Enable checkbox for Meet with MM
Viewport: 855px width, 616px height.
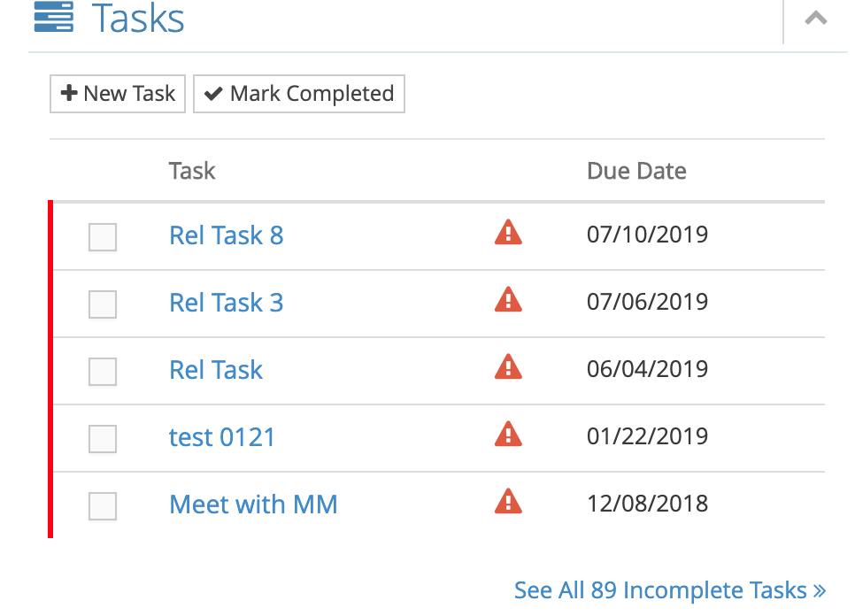tap(103, 506)
